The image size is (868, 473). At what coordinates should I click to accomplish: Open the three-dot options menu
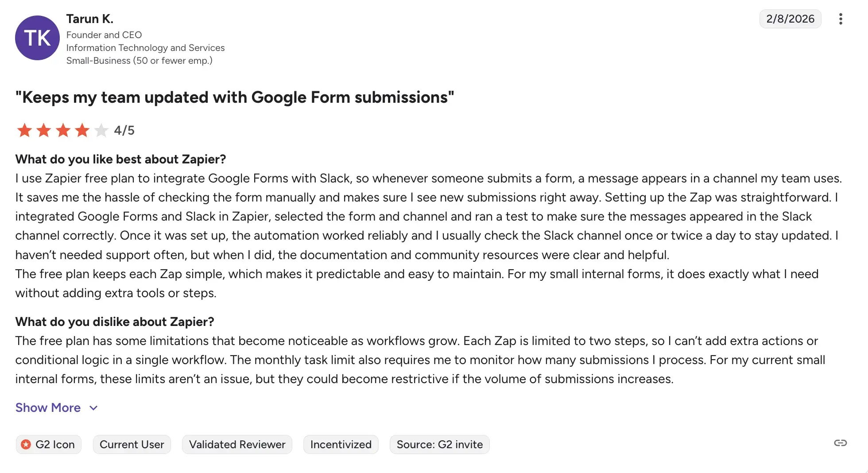pyautogui.click(x=840, y=19)
